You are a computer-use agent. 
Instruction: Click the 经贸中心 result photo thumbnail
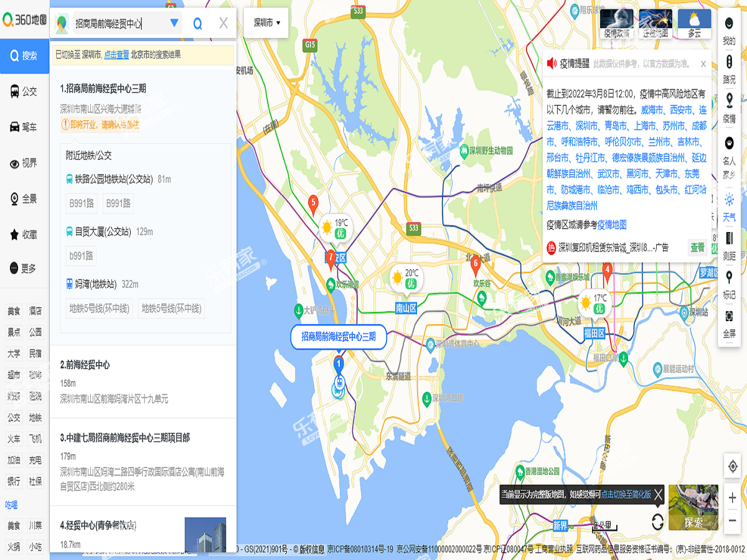tap(205, 535)
